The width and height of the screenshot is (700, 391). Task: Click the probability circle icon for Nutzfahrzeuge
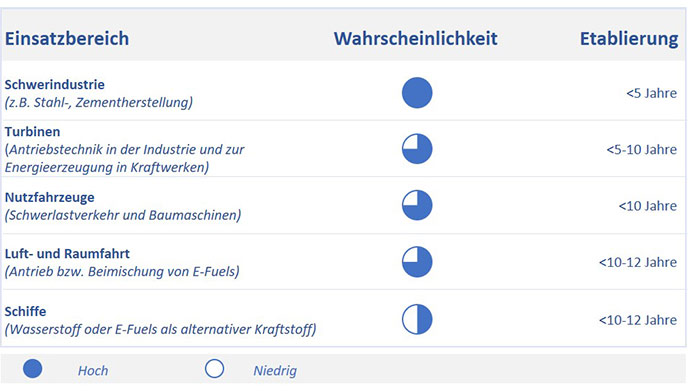click(x=417, y=205)
